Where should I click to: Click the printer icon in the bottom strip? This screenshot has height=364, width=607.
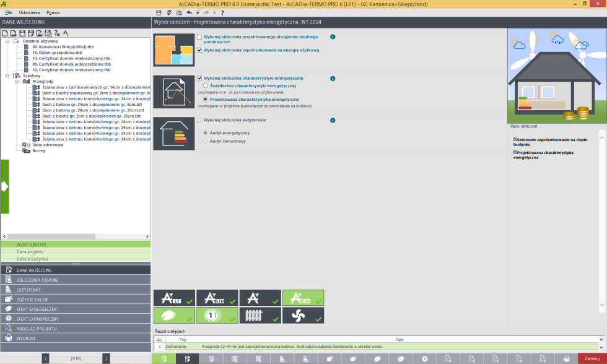(x=566, y=358)
